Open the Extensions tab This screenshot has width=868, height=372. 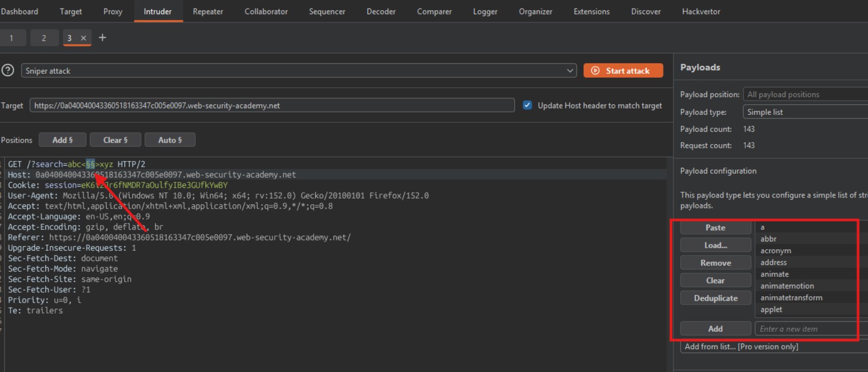pyautogui.click(x=592, y=11)
